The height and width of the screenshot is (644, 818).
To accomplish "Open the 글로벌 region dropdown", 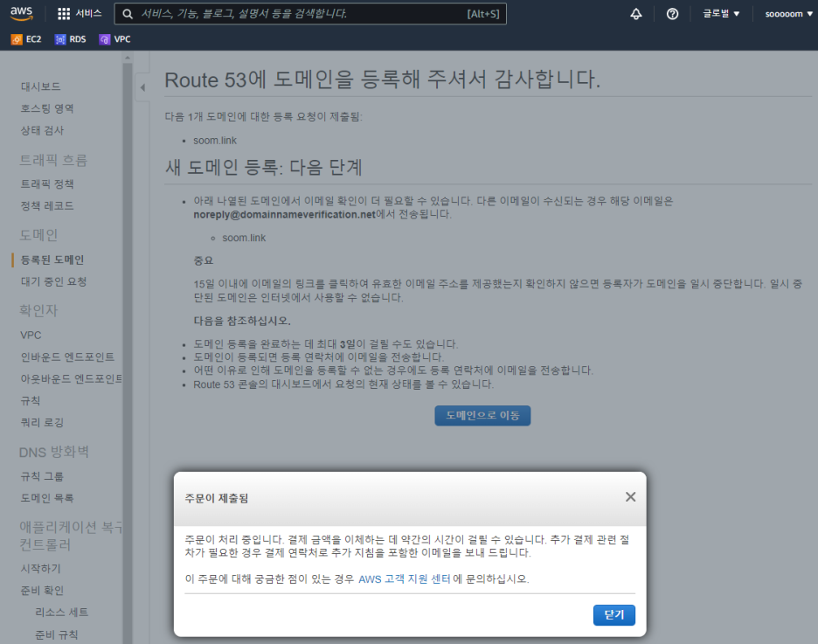I will tap(721, 14).
